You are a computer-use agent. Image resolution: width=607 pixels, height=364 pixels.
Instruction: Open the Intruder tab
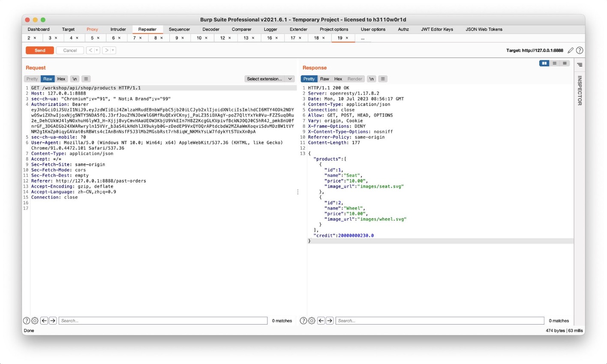pos(118,29)
